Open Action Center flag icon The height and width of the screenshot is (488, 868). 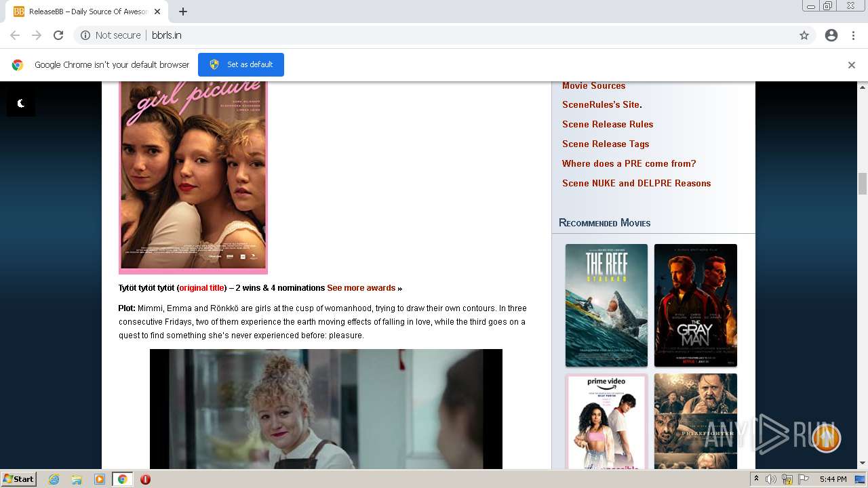[803, 479]
